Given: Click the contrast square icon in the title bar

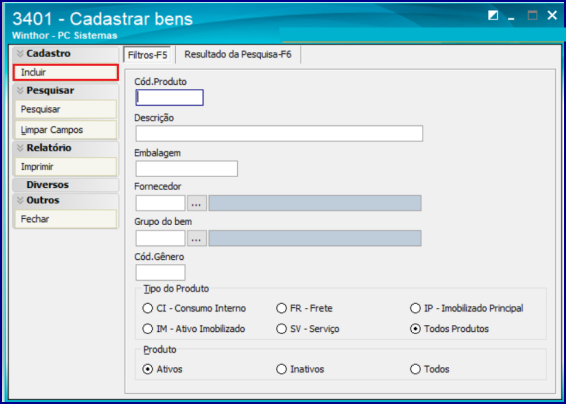Looking at the screenshot, I should [493, 16].
